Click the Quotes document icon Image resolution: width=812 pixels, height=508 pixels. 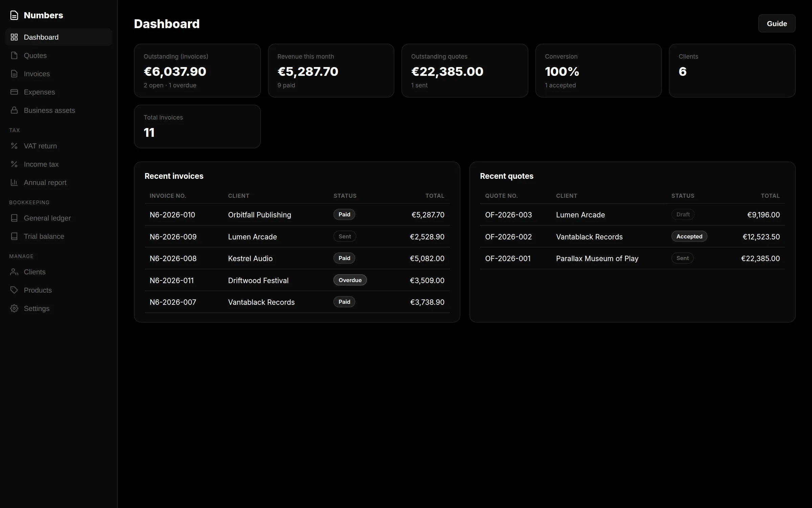[14, 56]
